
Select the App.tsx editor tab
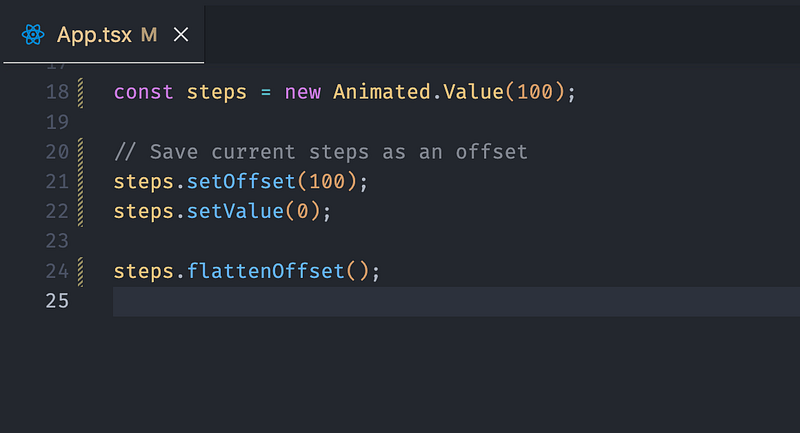point(104,35)
